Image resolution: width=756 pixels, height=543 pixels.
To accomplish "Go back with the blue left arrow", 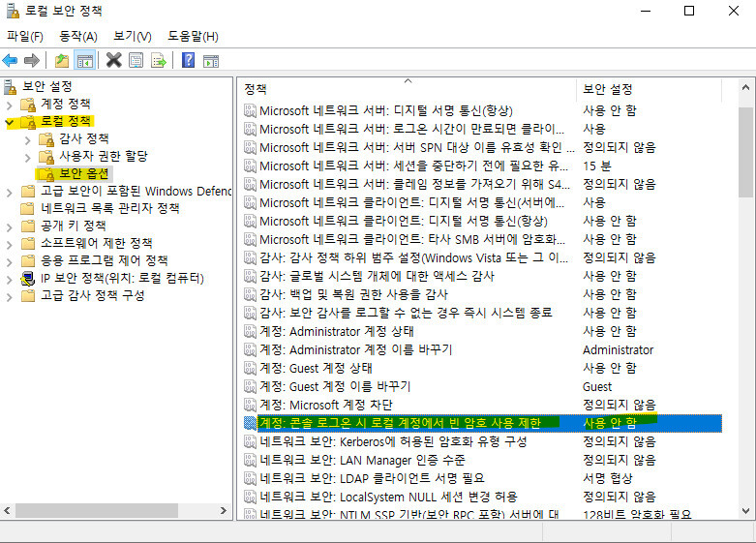I will pyautogui.click(x=10, y=61).
